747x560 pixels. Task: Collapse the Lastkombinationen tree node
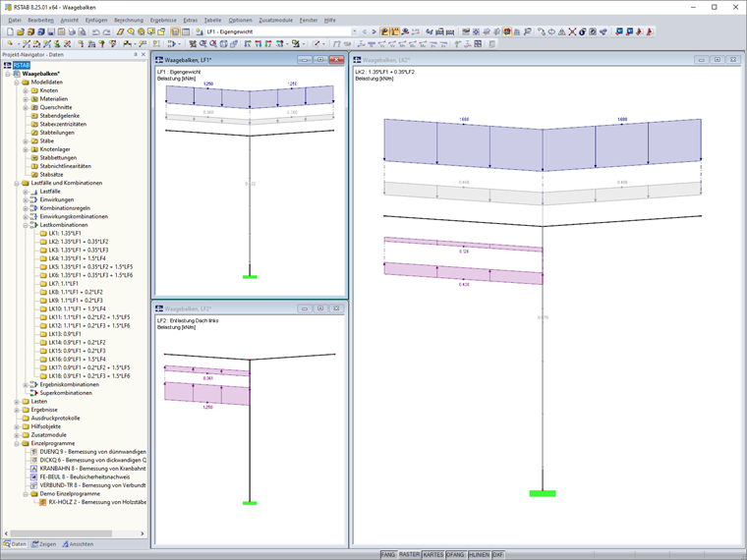[26, 225]
